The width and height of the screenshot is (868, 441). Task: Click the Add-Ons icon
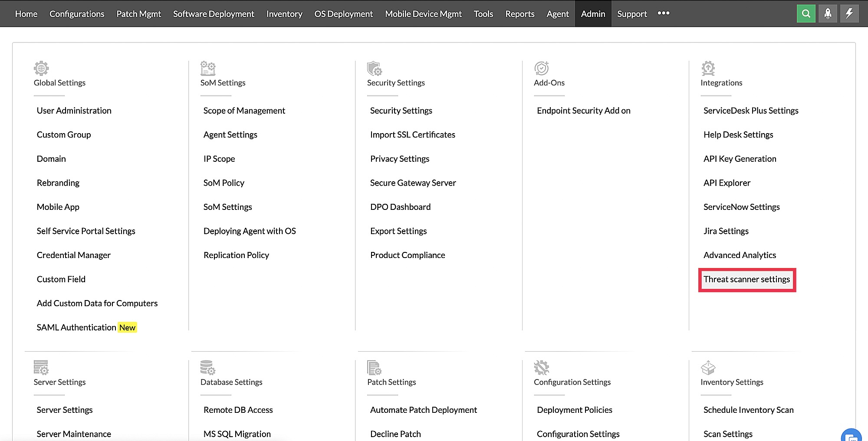click(x=541, y=68)
